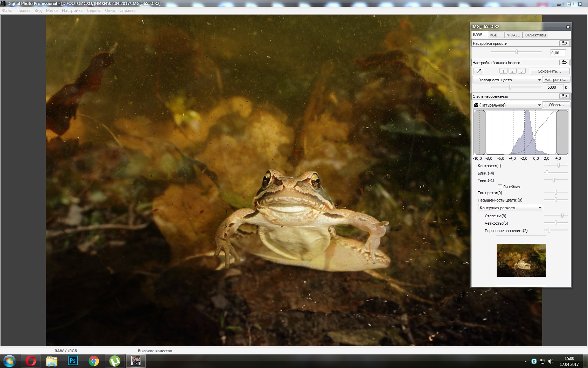Open Photoshop from the taskbar
588x368 pixels.
click(72, 361)
